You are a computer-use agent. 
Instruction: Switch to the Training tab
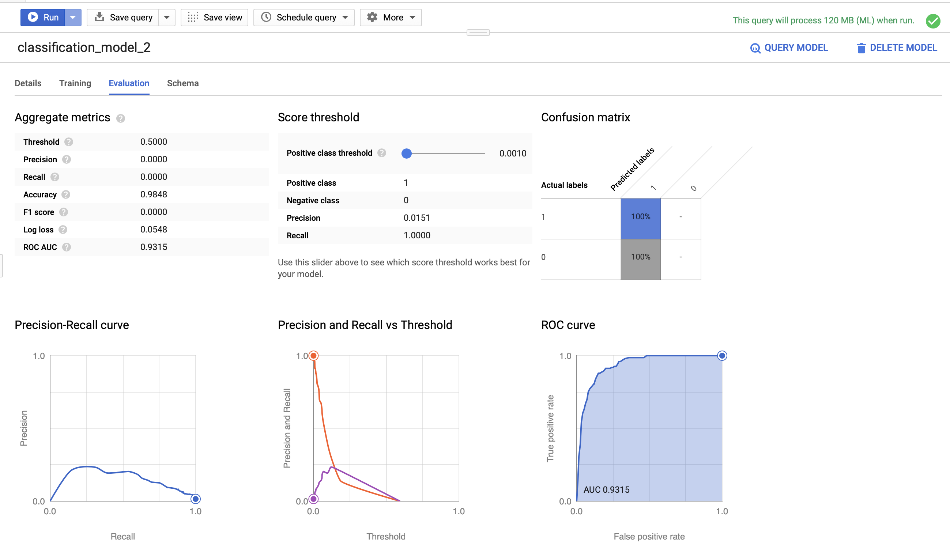point(75,83)
